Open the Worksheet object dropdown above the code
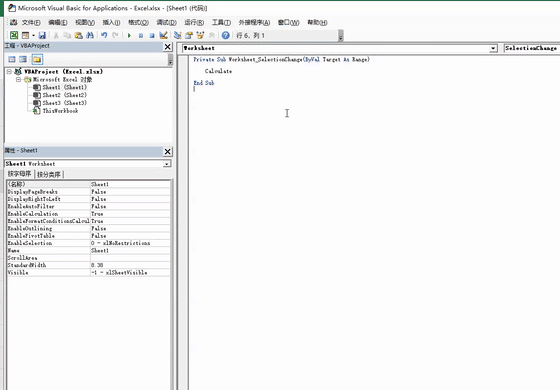Image resolution: width=560 pixels, height=390 pixels. pos(493,48)
